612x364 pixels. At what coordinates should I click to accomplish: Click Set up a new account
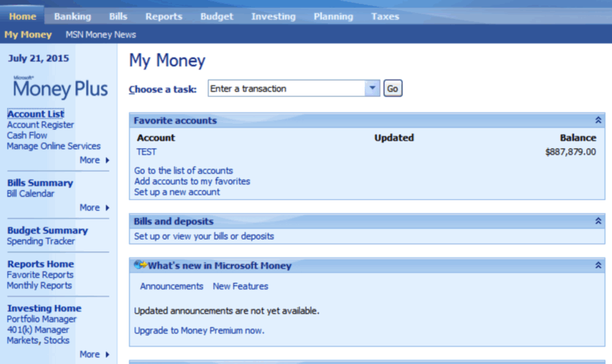point(177,192)
